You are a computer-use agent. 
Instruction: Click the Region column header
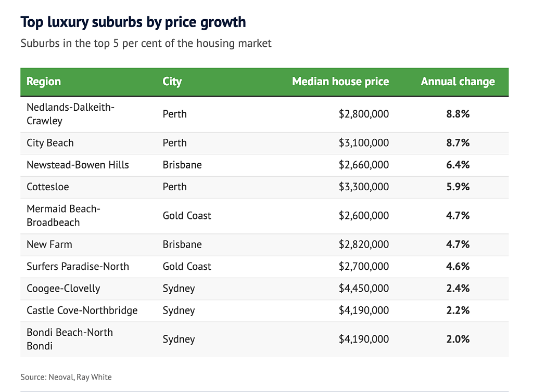[x=44, y=82]
